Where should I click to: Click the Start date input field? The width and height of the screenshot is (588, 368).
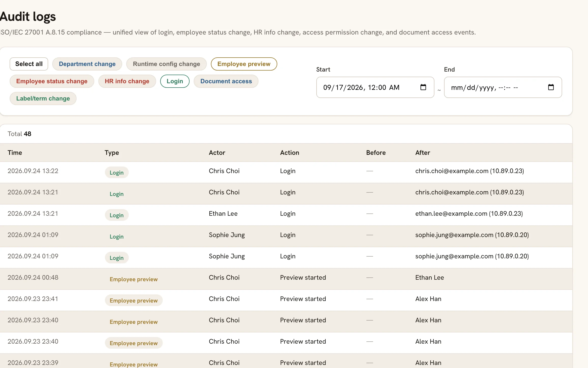pyautogui.click(x=375, y=87)
